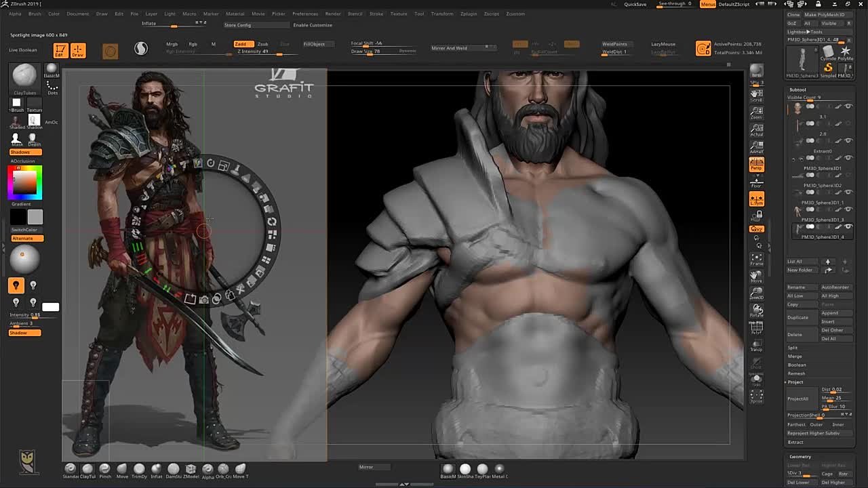Image resolution: width=868 pixels, height=488 pixels.
Task: Toggle L.Sym local symmetry
Action: pos(756,199)
